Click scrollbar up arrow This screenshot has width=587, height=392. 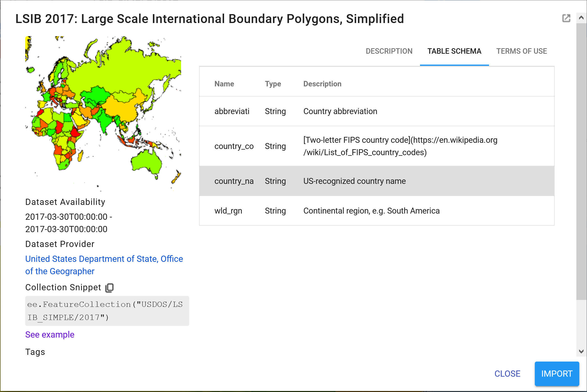581,18
